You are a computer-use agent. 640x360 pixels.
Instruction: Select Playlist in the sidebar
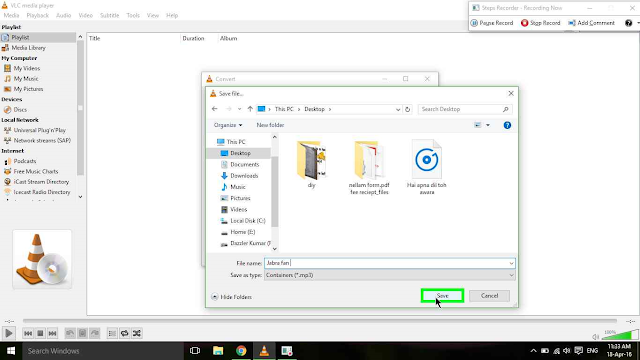click(x=38, y=38)
